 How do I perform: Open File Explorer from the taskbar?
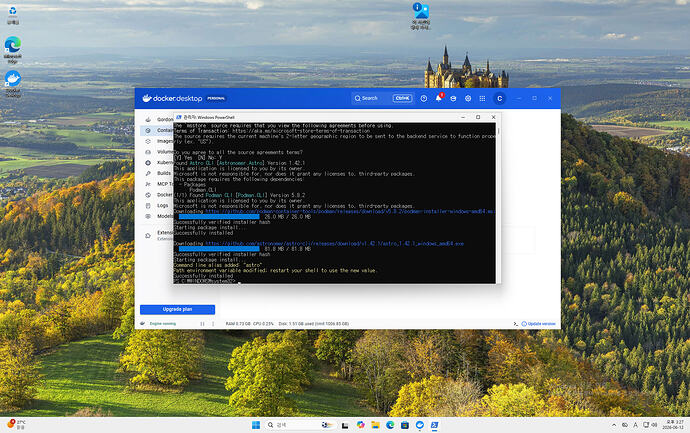tap(375, 425)
